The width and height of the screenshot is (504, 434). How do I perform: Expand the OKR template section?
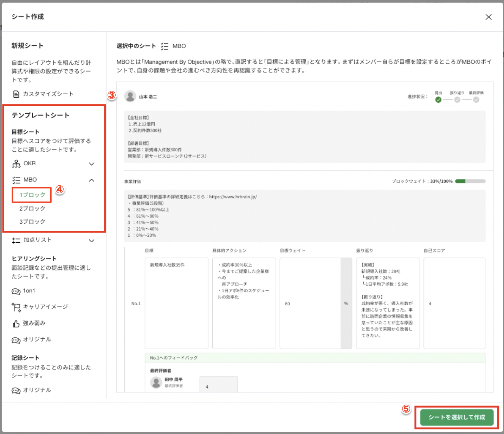pos(91,164)
